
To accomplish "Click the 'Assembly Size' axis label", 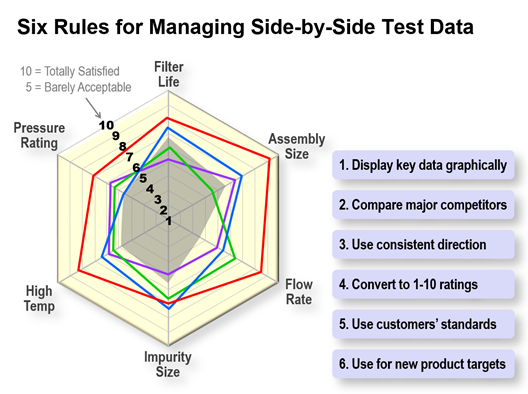I will pyautogui.click(x=297, y=146).
